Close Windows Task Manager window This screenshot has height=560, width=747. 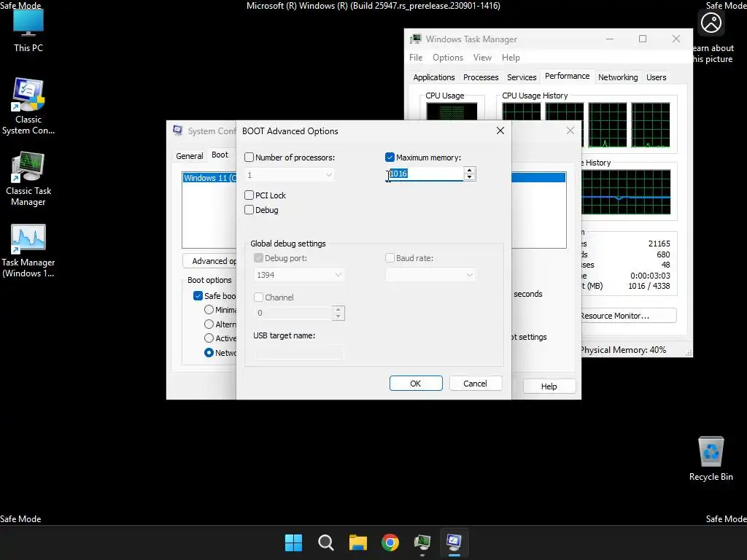coord(676,39)
